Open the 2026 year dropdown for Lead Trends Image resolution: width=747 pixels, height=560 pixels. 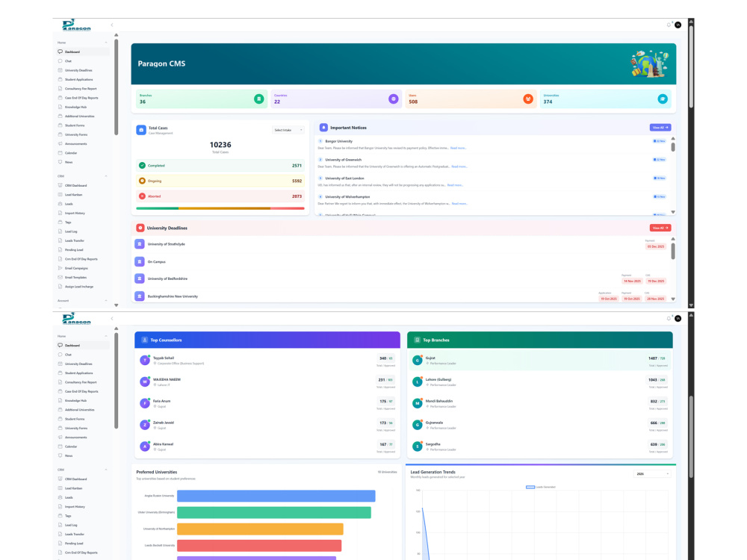(x=652, y=474)
